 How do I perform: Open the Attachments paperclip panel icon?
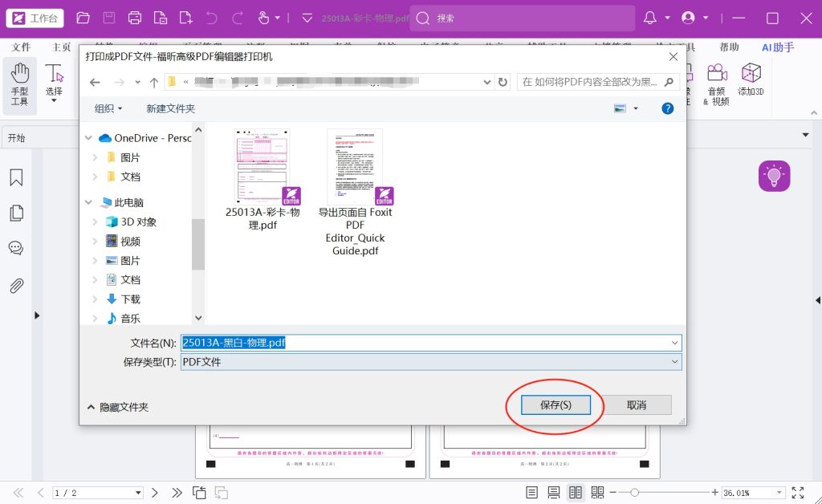(16, 286)
